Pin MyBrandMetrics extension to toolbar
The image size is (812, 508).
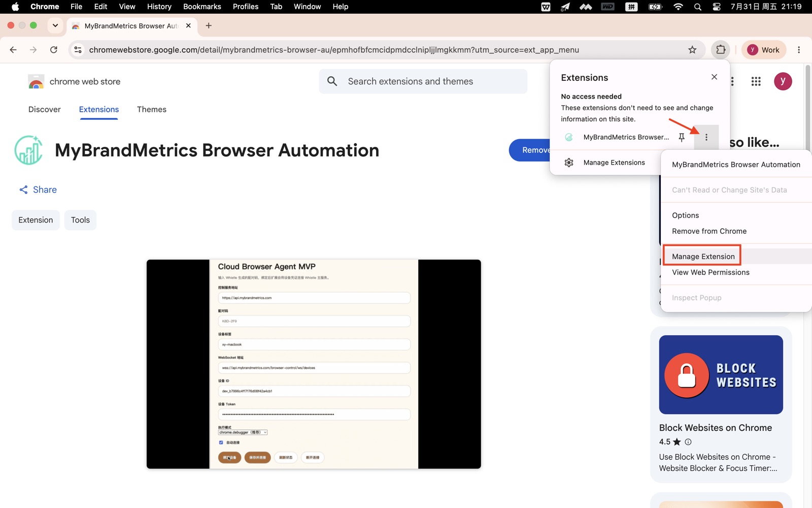[x=682, y=137]
